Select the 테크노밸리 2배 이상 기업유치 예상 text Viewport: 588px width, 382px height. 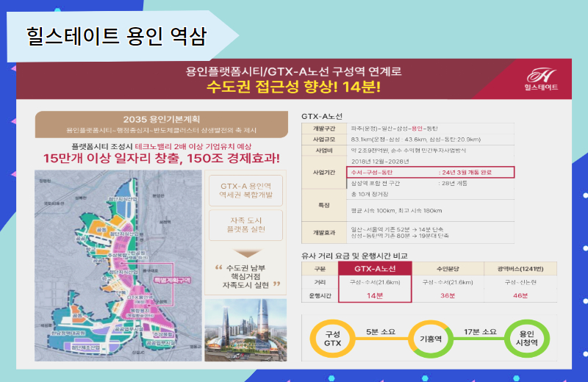[x=193, y=146]
